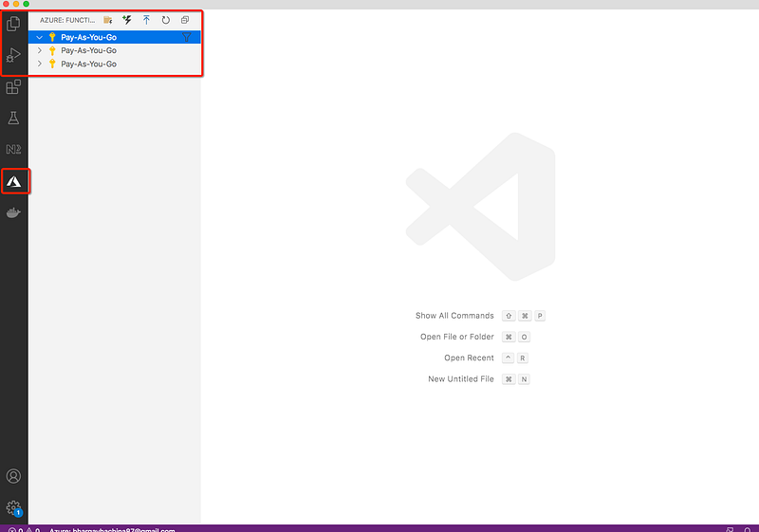The width and height of the screenshot is (759, 532).
Task: Open the Accounts menu
Action: 13,476
